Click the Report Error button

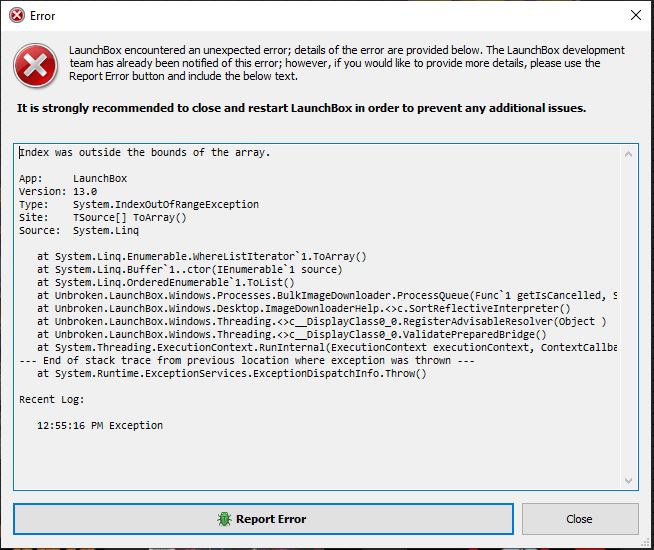[263, 519]
